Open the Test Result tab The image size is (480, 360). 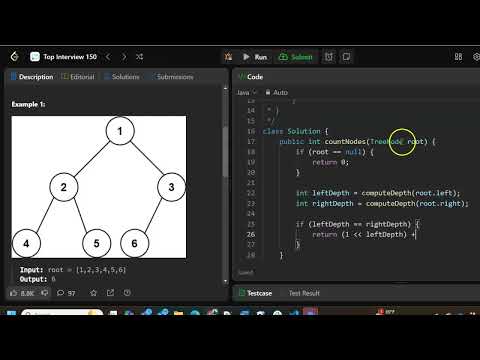pos(304,293)
